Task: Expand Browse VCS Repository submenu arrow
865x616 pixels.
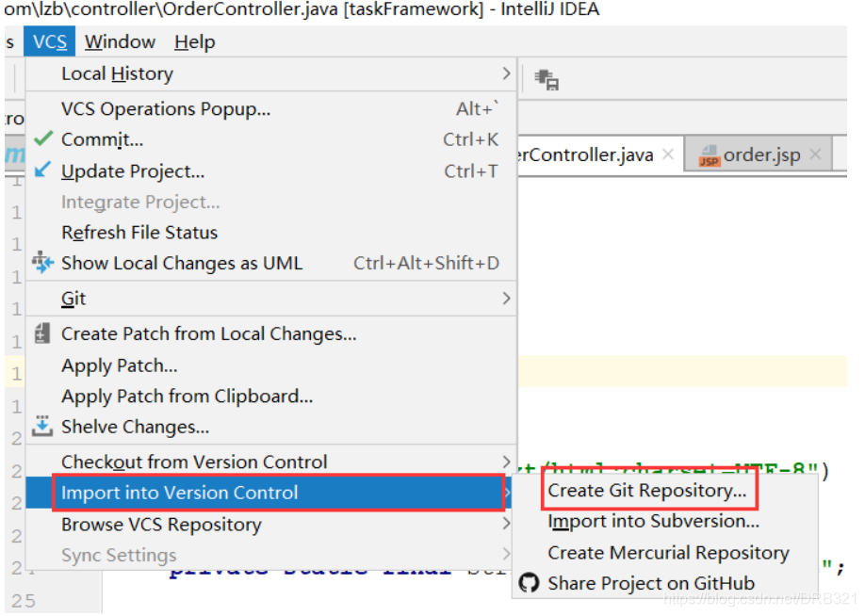Action: [506, 524]
